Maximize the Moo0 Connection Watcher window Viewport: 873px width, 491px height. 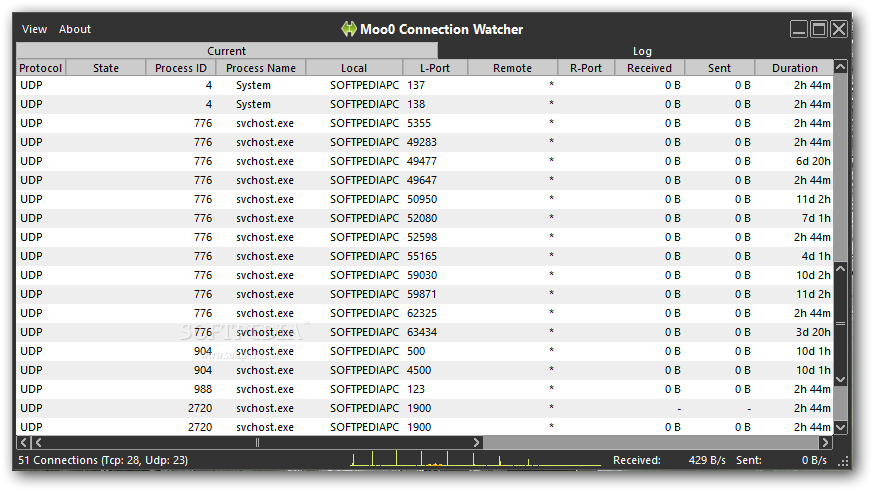[x=818, y=29]
